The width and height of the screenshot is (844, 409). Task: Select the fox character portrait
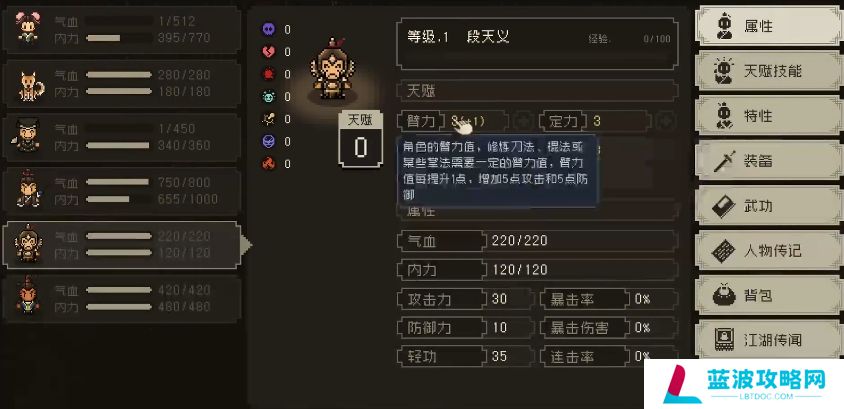[x=30, y=85]
